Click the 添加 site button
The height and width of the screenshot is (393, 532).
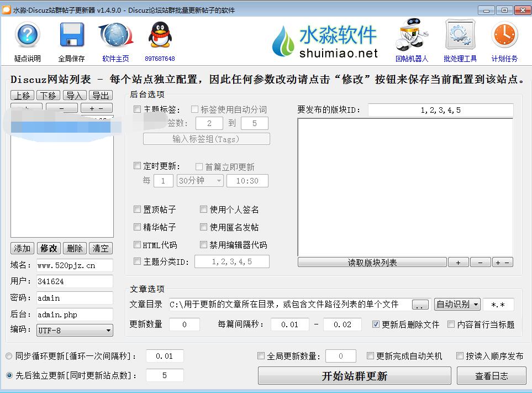tap(22, 248)
